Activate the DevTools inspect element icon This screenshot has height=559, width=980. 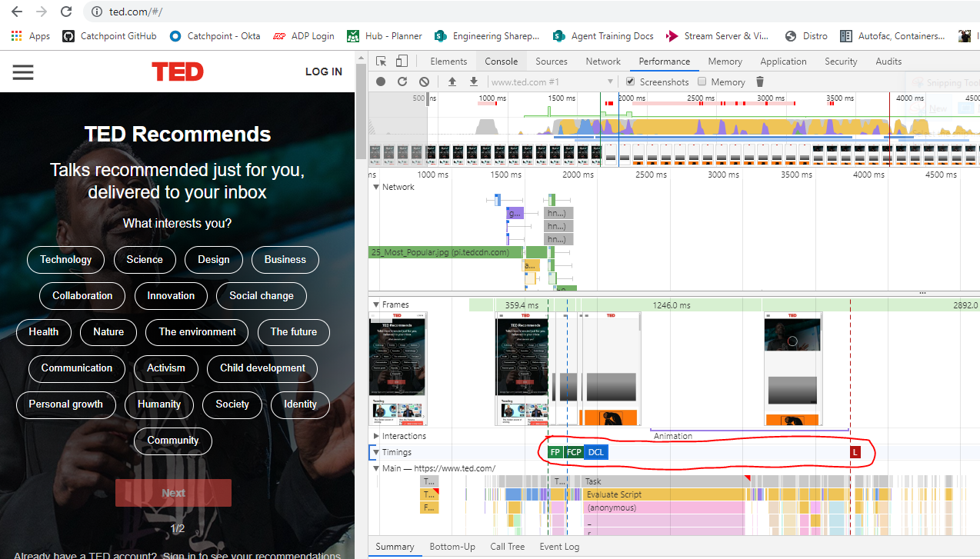coord(382,62)
